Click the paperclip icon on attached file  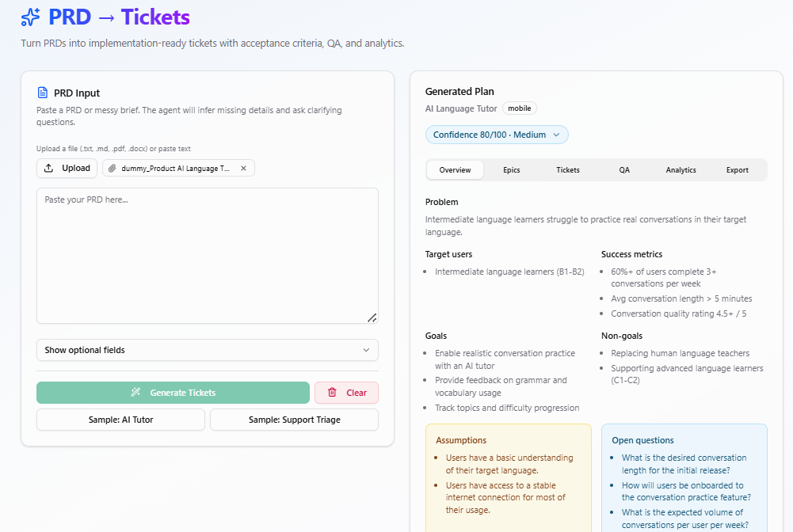(x=112, y=169)
